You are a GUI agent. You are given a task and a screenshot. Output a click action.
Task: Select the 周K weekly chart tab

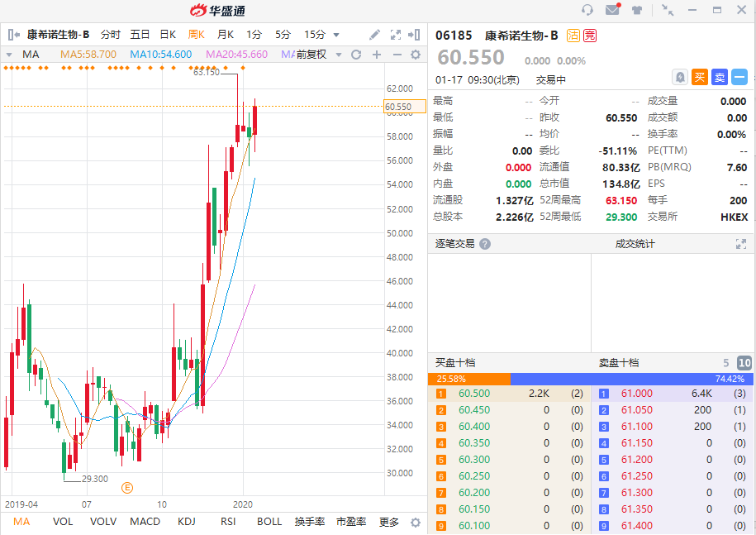click(x=197, y=35)
